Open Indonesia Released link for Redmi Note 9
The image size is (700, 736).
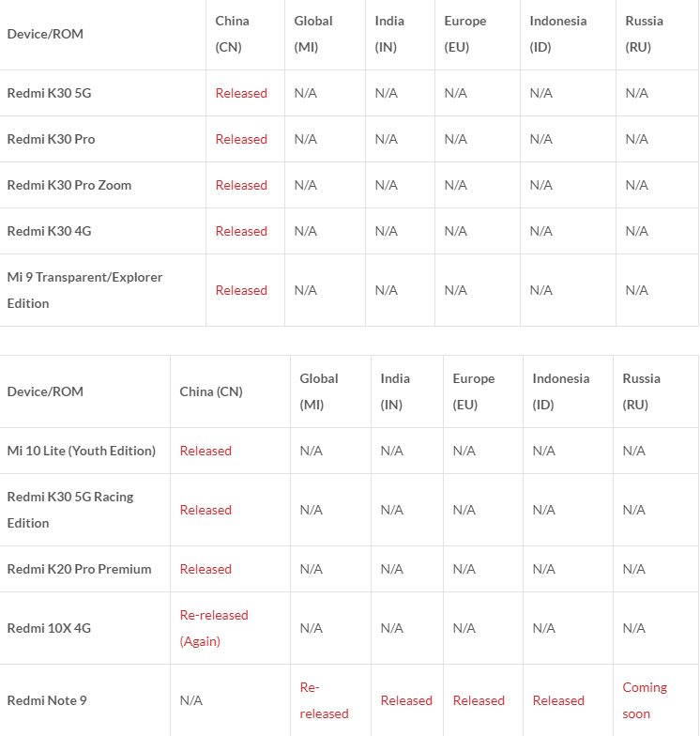tap(558, 700)
